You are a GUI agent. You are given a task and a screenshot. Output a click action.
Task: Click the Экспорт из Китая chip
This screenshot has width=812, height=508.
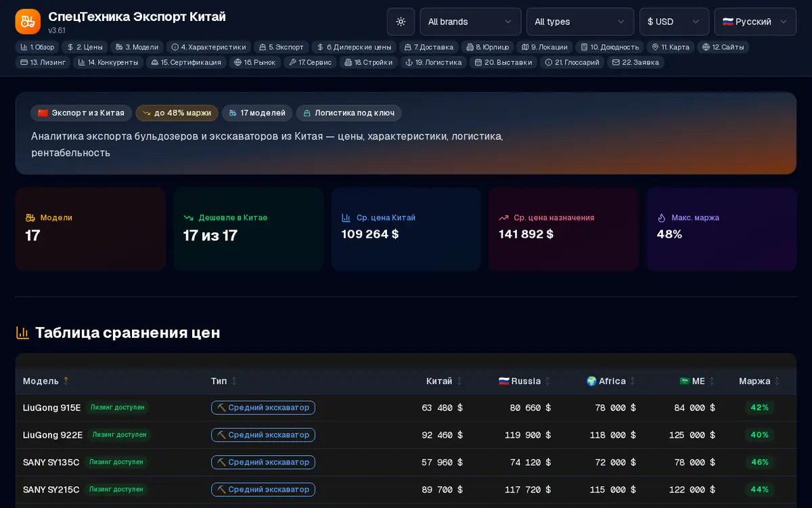(81, 113)
